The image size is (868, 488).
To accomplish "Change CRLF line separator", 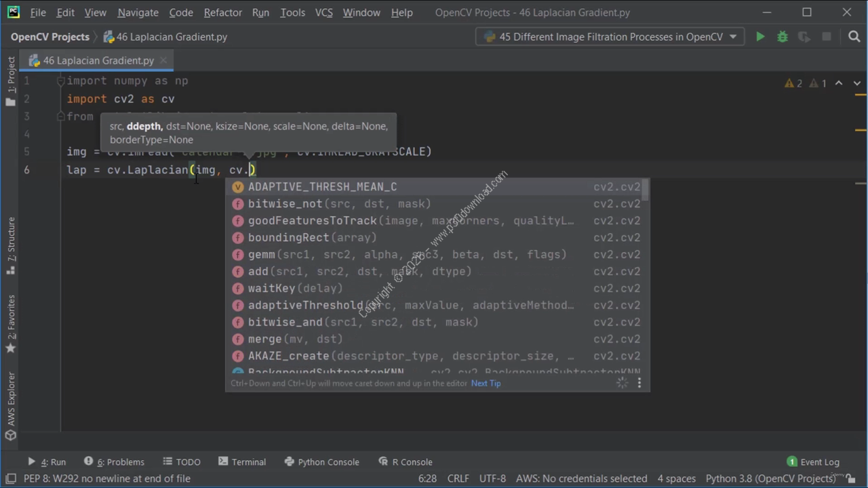I will (x=458, y=479).
